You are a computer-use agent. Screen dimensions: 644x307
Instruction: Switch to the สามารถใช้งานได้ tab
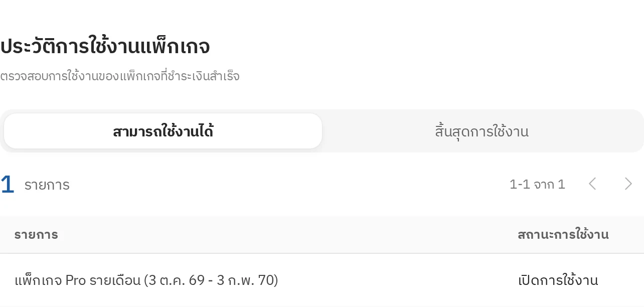tap(163, 131)
